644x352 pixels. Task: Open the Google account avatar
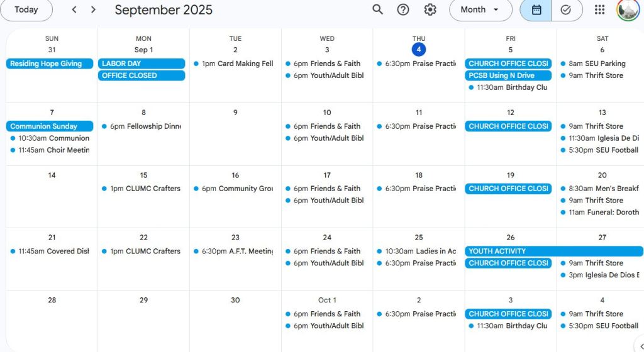coord(627,9)
